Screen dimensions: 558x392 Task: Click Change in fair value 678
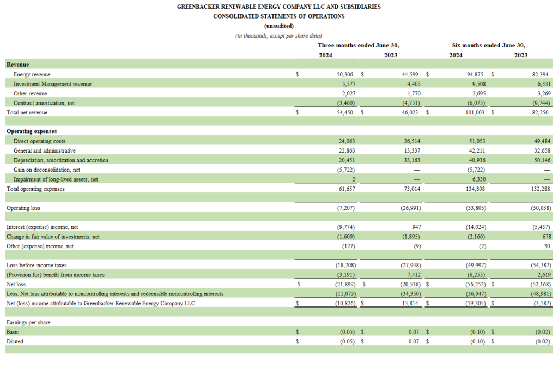[547, 237]
